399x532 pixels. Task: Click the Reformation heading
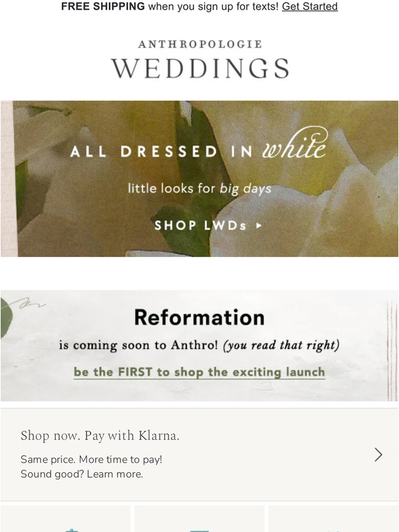199,318
